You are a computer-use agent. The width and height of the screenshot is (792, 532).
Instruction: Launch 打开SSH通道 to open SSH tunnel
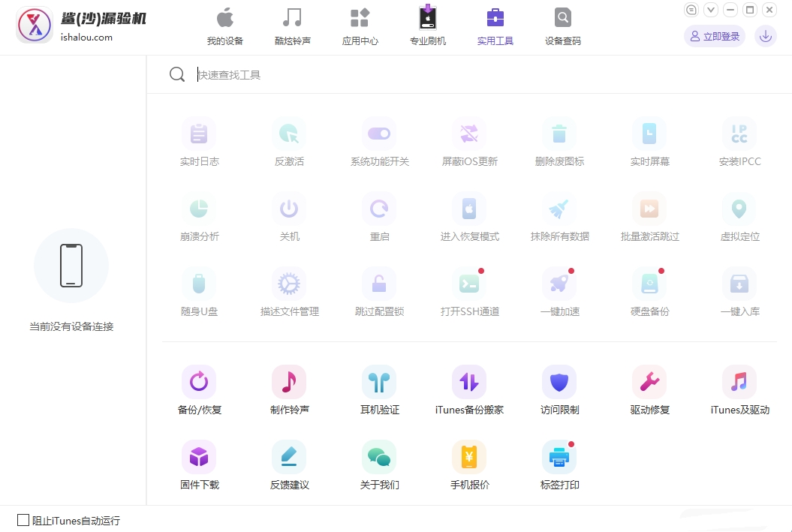(469, 291)
